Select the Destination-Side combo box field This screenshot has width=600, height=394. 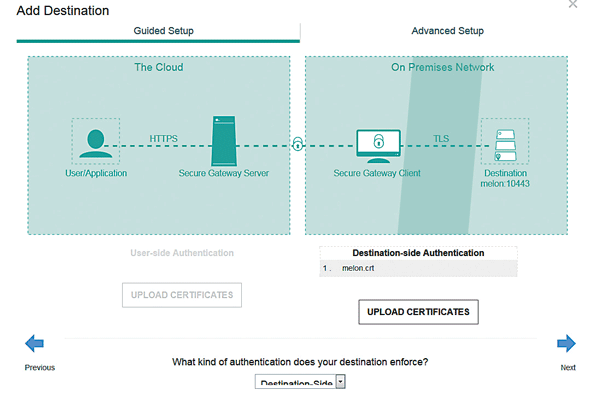(300, 382)
